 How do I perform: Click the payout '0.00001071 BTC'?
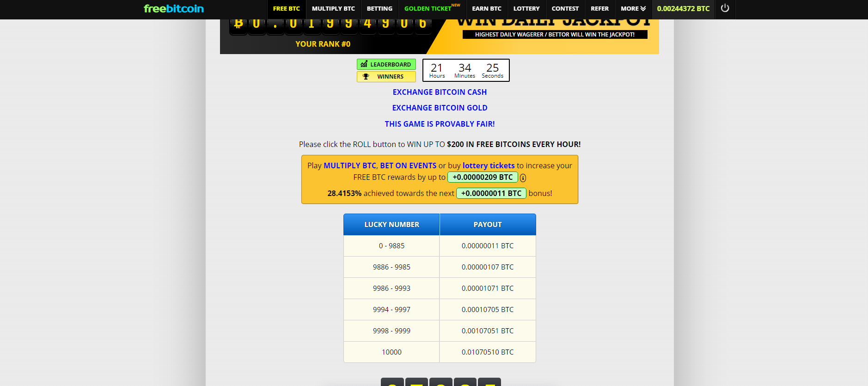[x=488, y=288]
